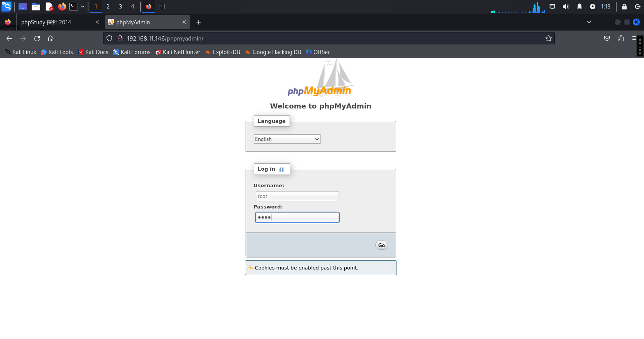Open the show desktop panel icon
Screen dimensions: 644x339
tap(23, 7)
